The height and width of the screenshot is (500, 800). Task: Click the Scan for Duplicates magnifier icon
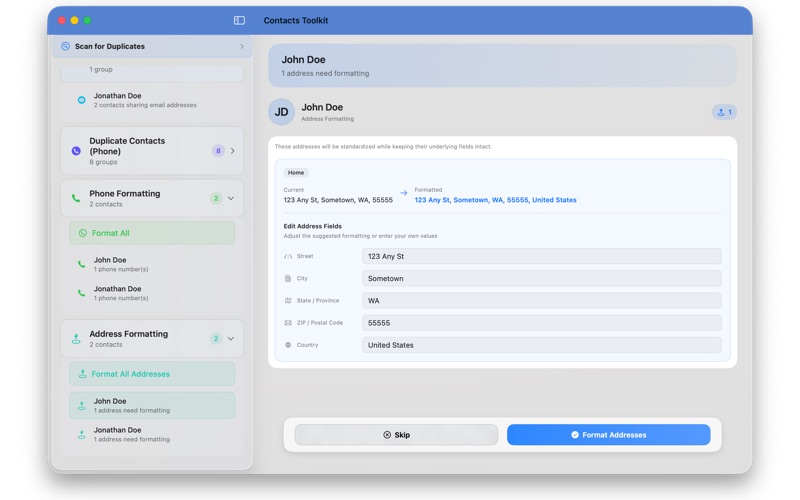click(x=65, y=46)
